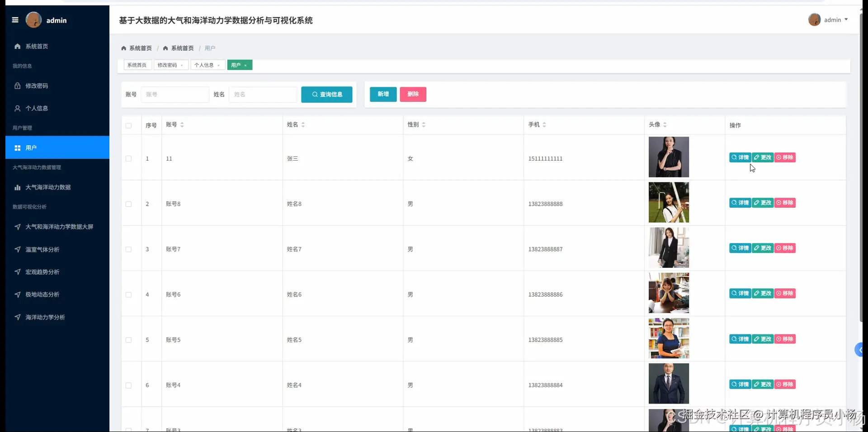Click 移除 for 账号6 row
This screenshot has width=868, height=432.
coord(785,293)
